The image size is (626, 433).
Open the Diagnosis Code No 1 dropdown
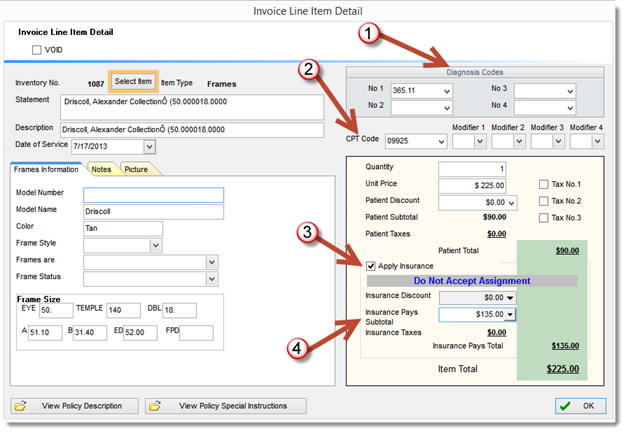click(x=447, y=91)
